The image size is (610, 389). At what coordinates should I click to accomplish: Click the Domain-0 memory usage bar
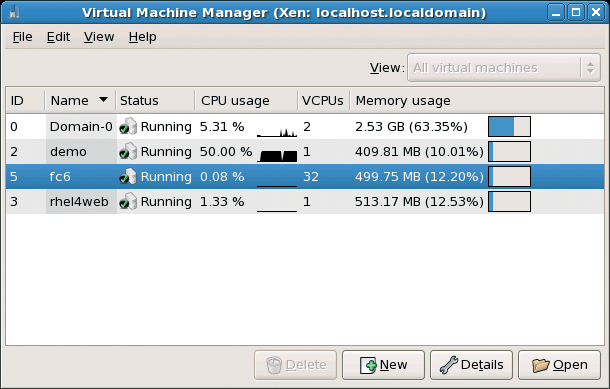(509, 126)
